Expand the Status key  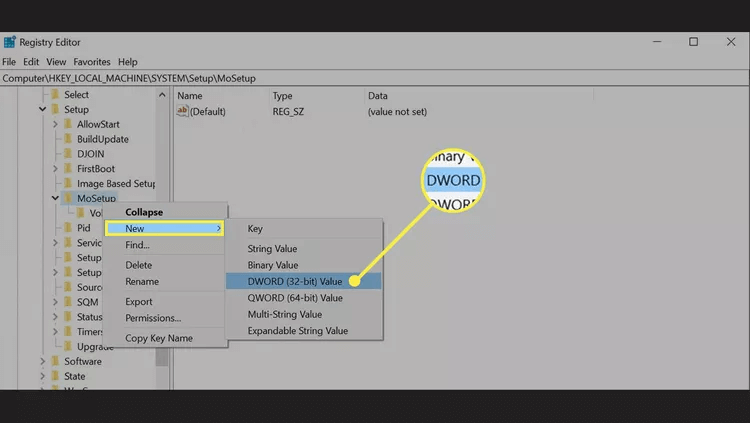tap(55, 317)
